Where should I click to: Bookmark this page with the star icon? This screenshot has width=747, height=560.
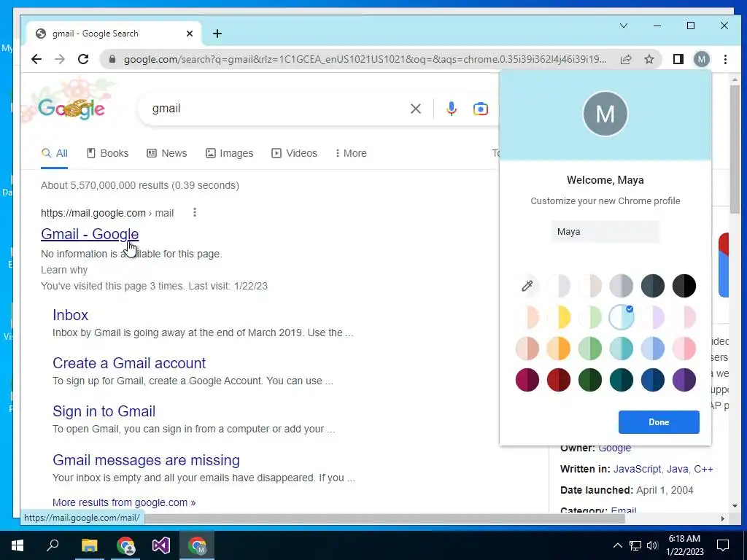point(649,59)
